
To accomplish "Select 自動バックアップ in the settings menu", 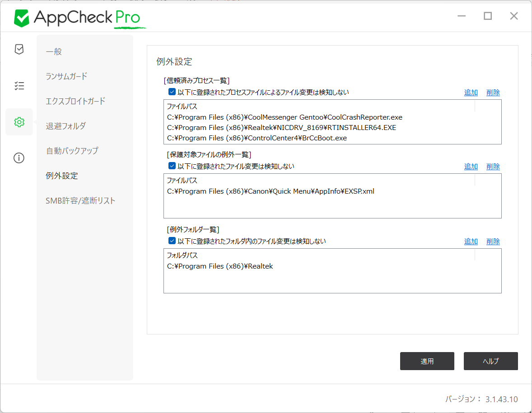I will pos(72,151).
